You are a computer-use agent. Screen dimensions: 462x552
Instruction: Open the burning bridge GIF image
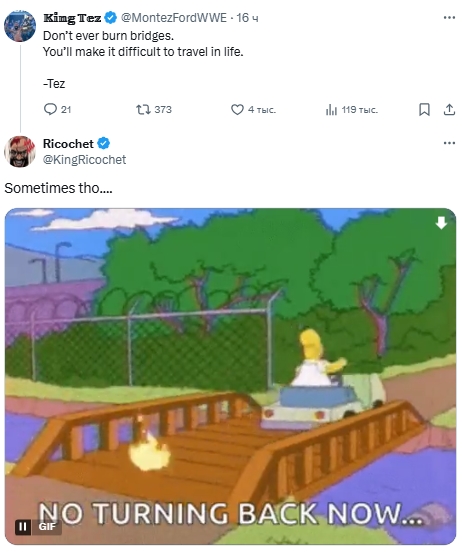[231, 376]
